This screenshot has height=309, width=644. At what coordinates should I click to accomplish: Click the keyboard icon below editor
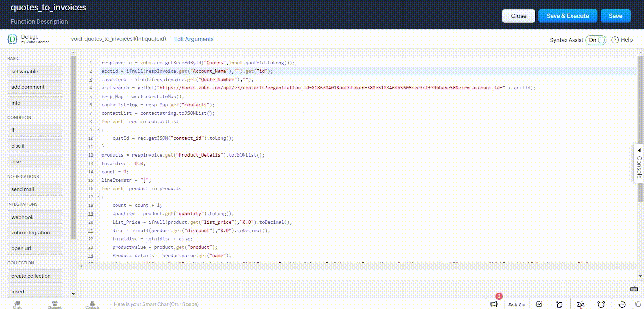[634, 289]
